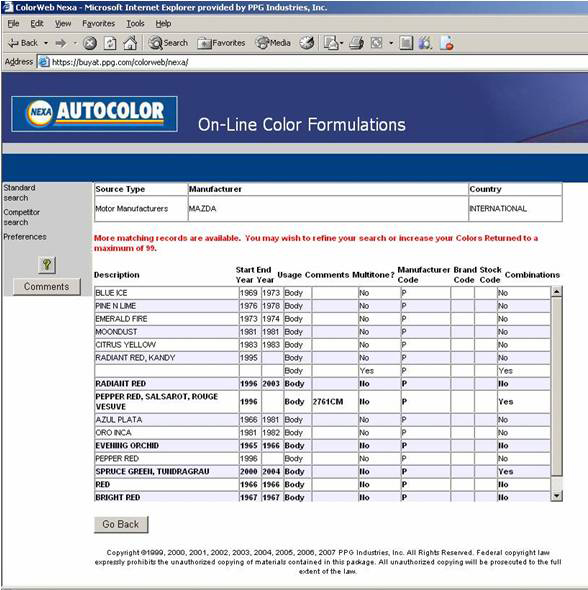Select SPRUCE GREEN, TUNDRAGRAU row
Viewport: 588px width, 590px height.
[x=322, y=471]
